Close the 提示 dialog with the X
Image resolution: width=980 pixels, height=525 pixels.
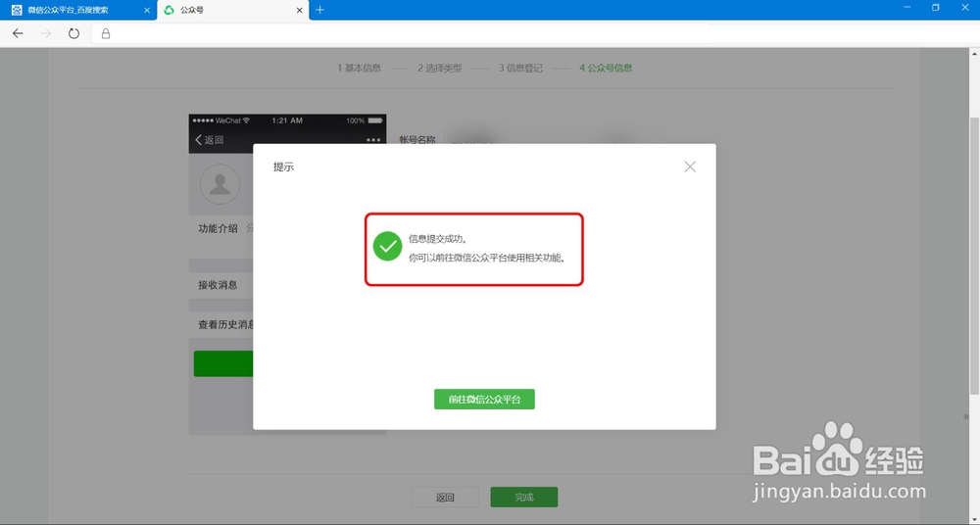click(689, 167)
